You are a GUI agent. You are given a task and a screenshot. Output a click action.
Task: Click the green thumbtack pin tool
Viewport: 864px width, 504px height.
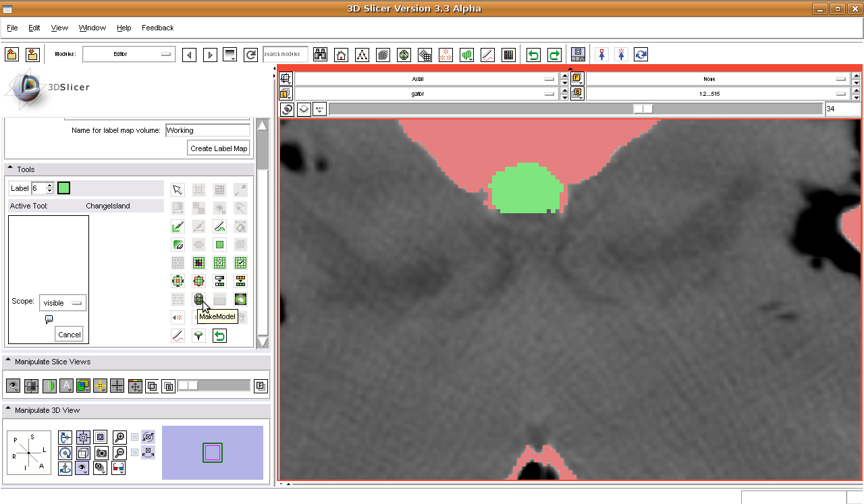click(198, 335)
